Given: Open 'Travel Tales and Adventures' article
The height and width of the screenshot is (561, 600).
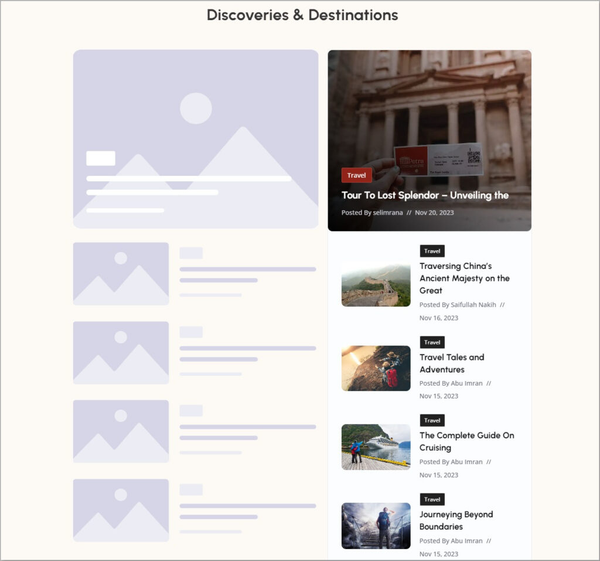Looking at the screenshot, I should point(452,363).
